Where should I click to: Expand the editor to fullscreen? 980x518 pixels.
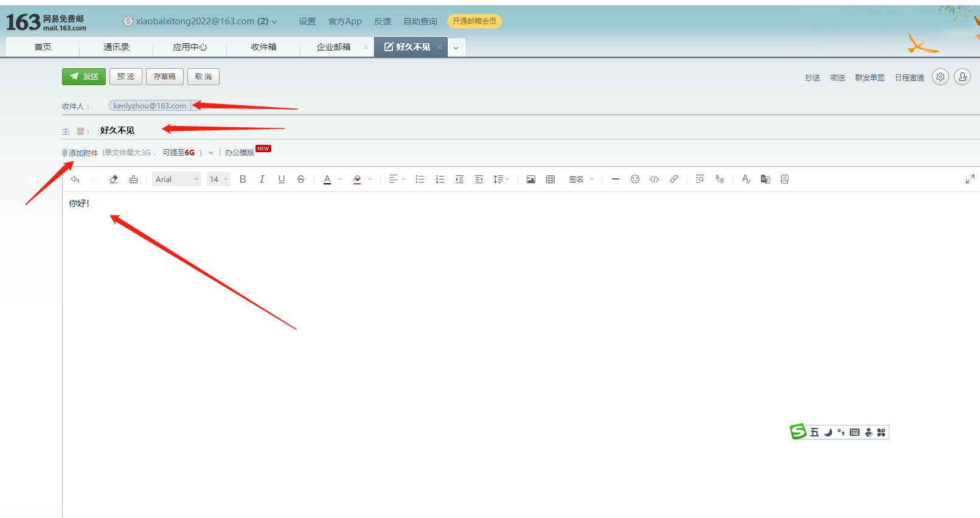tap(970, 179)
